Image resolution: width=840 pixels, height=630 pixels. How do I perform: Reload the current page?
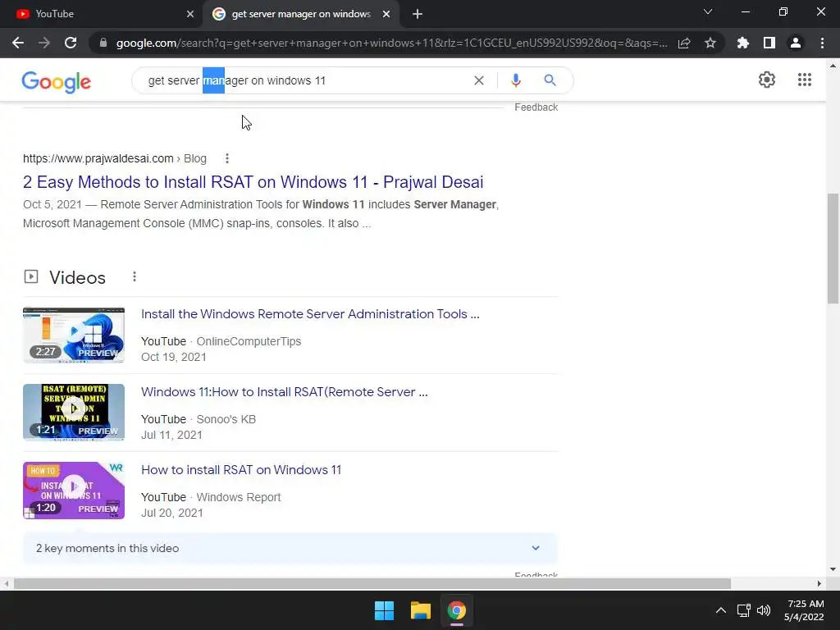(71, 43)
